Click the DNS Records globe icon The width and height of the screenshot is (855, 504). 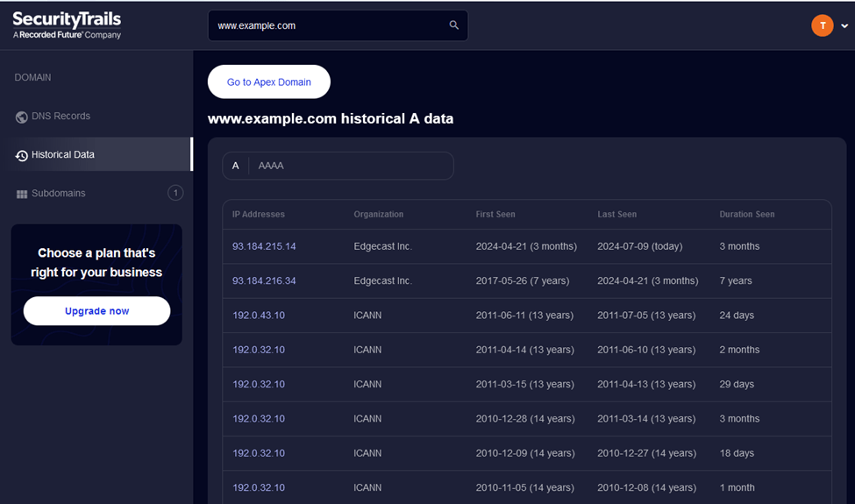pyautogui.click(x=21, y=117)
